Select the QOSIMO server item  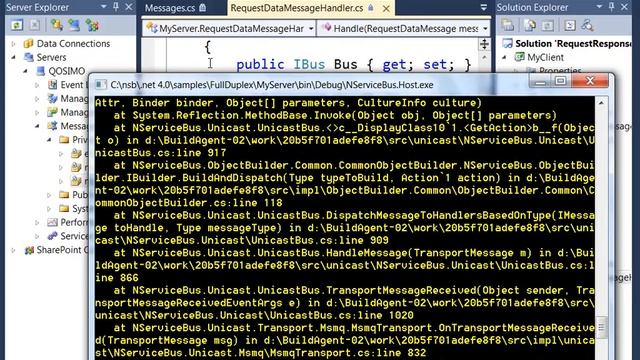[x=67, y=71]
